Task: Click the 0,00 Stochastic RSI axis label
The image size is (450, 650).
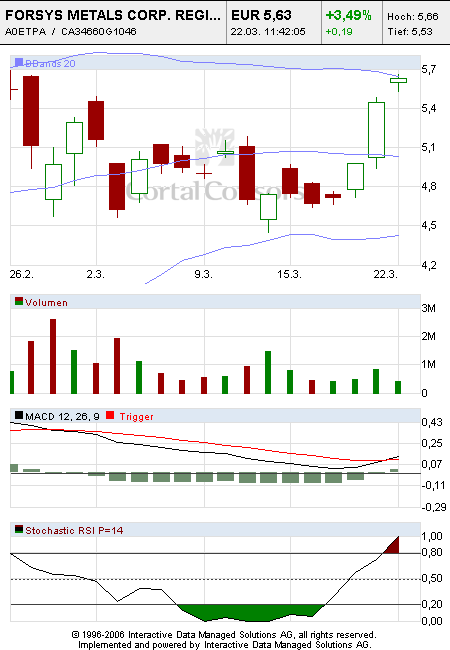Action: click(432, 621)
